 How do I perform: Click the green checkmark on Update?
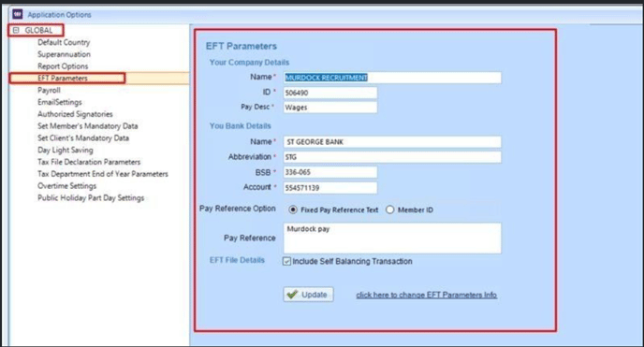click(x=292, y=294)
